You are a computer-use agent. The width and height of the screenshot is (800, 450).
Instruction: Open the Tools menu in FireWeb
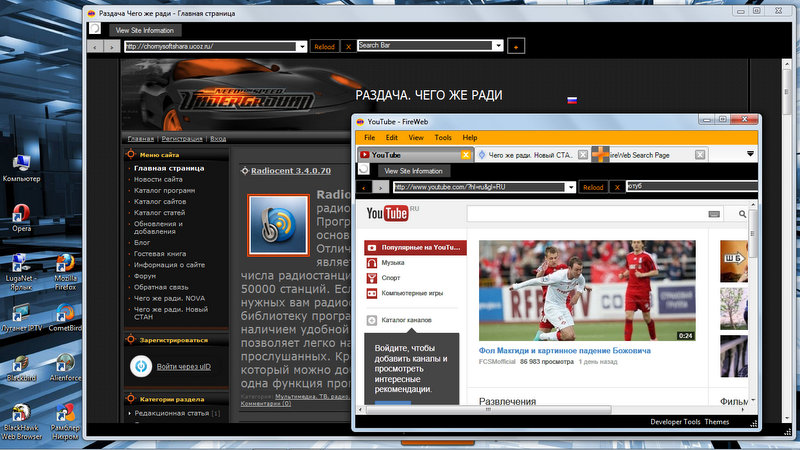pyautogui.click(x=443, y=138)
